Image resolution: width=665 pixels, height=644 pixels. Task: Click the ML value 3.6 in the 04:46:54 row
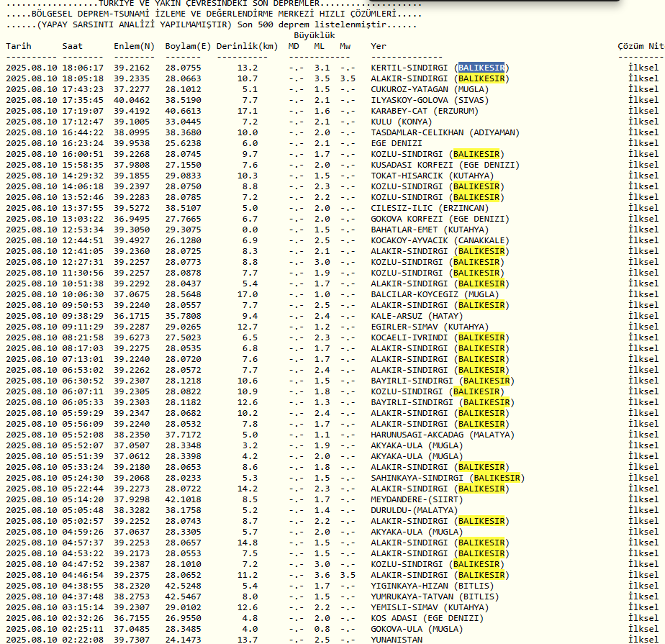pyautogui.click(x=322, y=575)
